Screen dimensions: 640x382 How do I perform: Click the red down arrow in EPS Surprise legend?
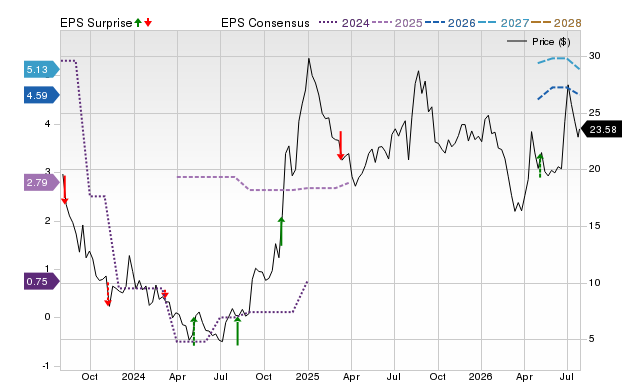coord(148,22)
